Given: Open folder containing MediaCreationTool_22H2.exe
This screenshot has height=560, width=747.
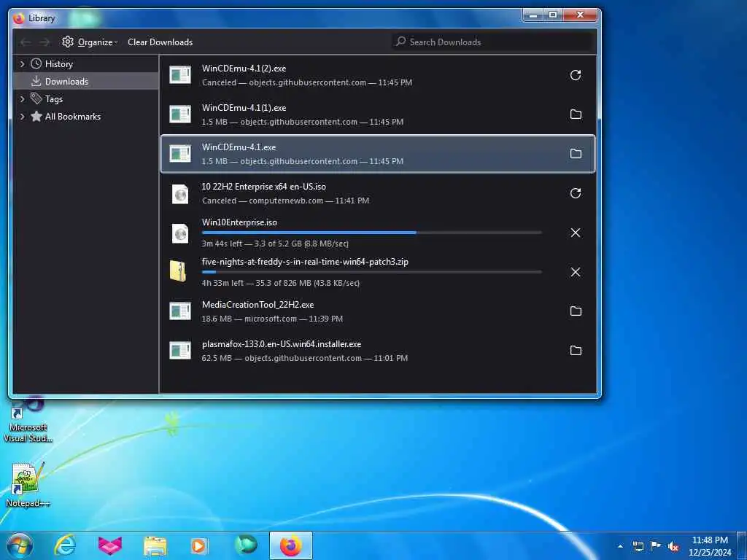Looking at the screenshot, I should coord(576,311).
